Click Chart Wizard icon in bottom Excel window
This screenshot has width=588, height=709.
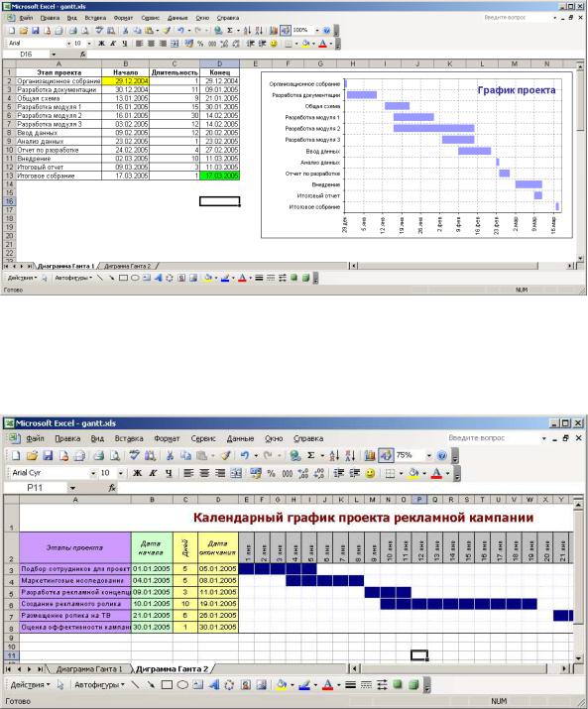coord(370,455)
